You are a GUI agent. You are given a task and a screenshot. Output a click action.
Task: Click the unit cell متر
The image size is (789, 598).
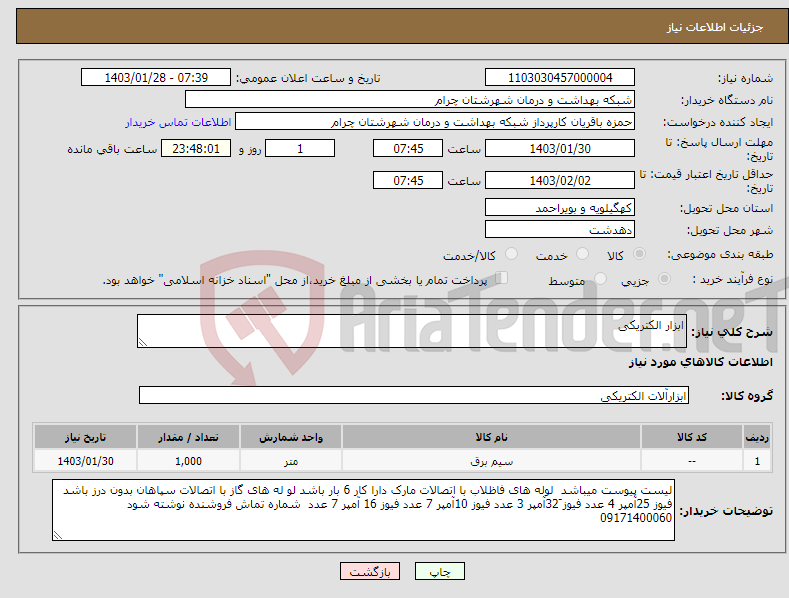coord(291,461)
